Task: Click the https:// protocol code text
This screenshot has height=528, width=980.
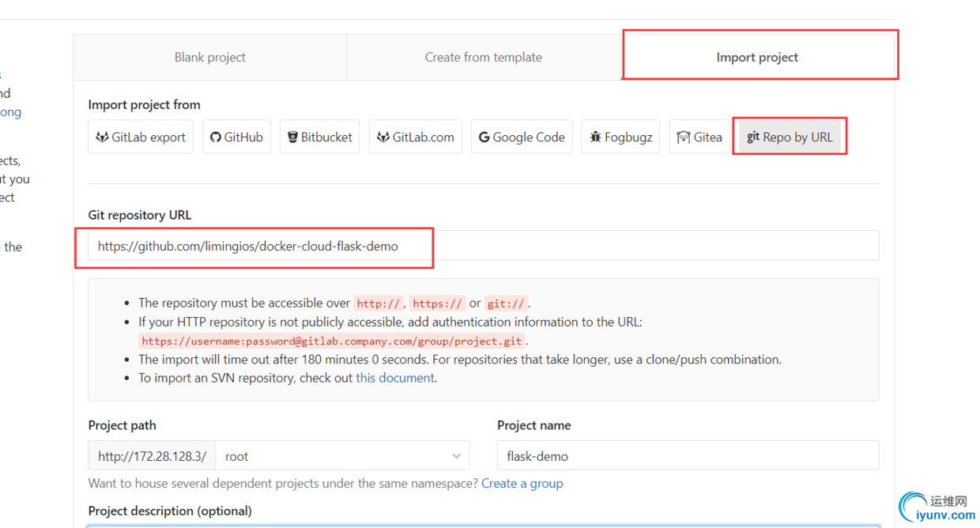Action: [437, 304]
